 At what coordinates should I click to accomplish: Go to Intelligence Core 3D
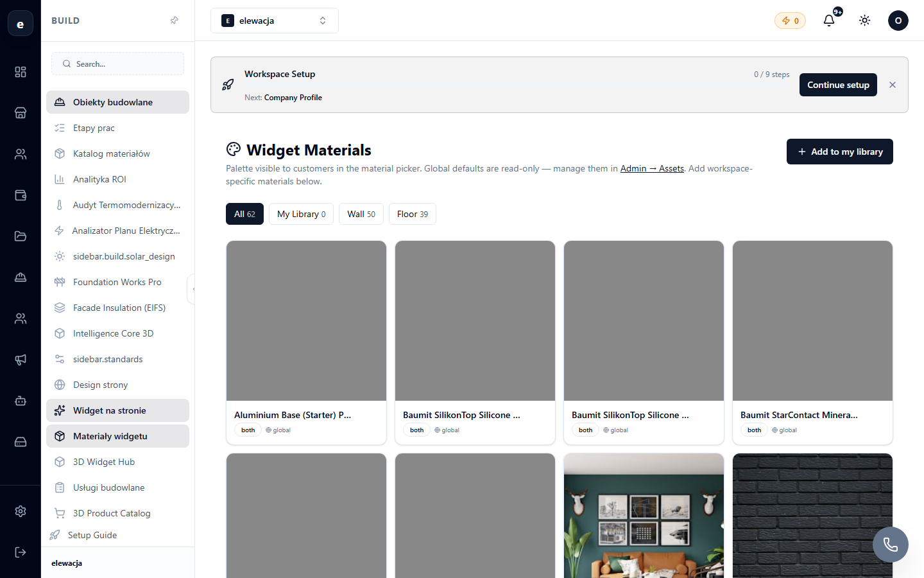point(117,333)
